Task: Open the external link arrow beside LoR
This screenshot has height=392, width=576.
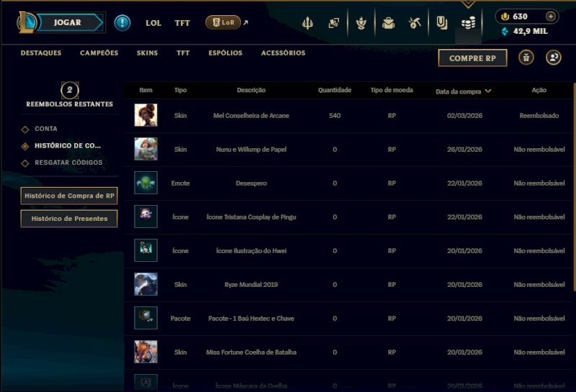Action: (246, 23)
